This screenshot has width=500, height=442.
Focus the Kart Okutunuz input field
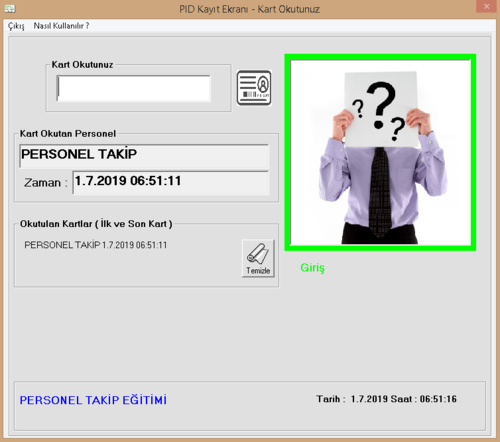point(133,88)
